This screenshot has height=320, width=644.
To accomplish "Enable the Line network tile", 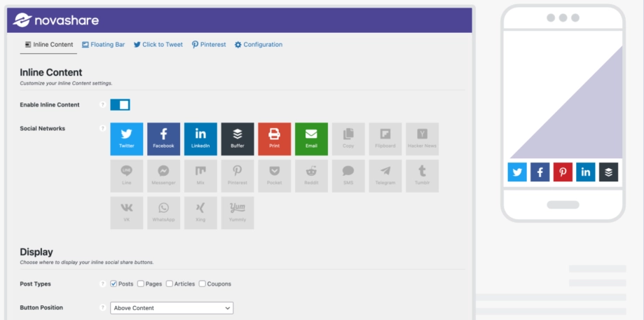I will click(127, 176).
